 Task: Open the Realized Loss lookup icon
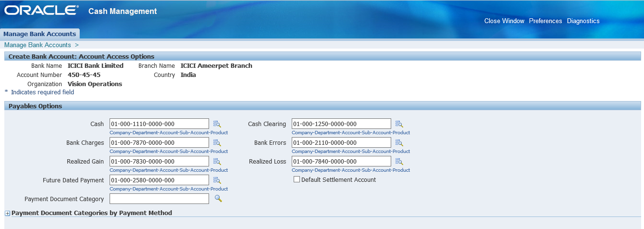(x=399, y=162)
